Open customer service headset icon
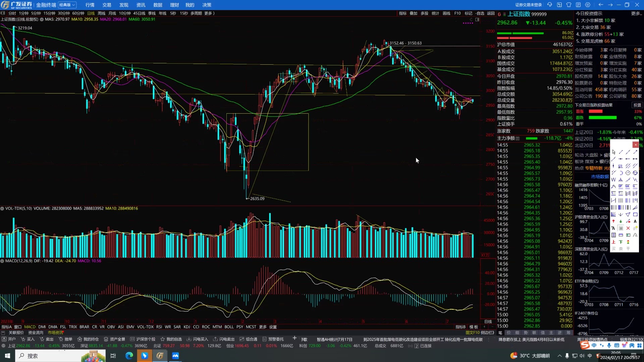Viewport: 644px width, 362px height. [549, 5]
